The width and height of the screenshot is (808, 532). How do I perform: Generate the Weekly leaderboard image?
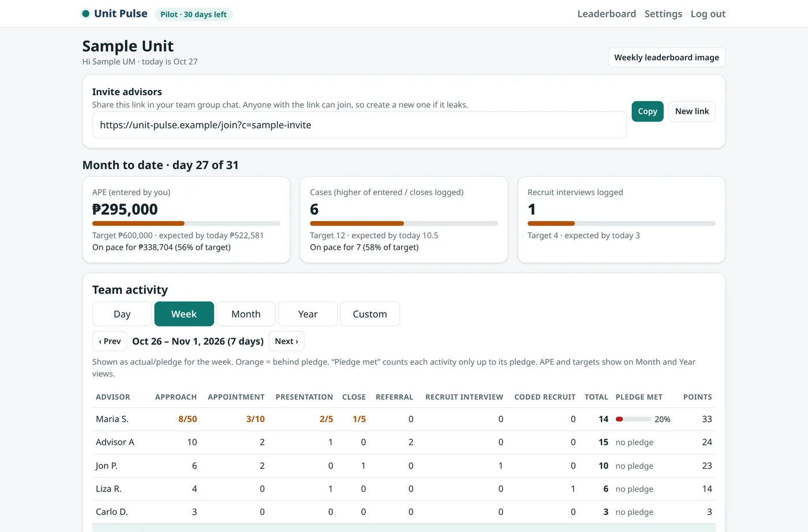[667, 58]
